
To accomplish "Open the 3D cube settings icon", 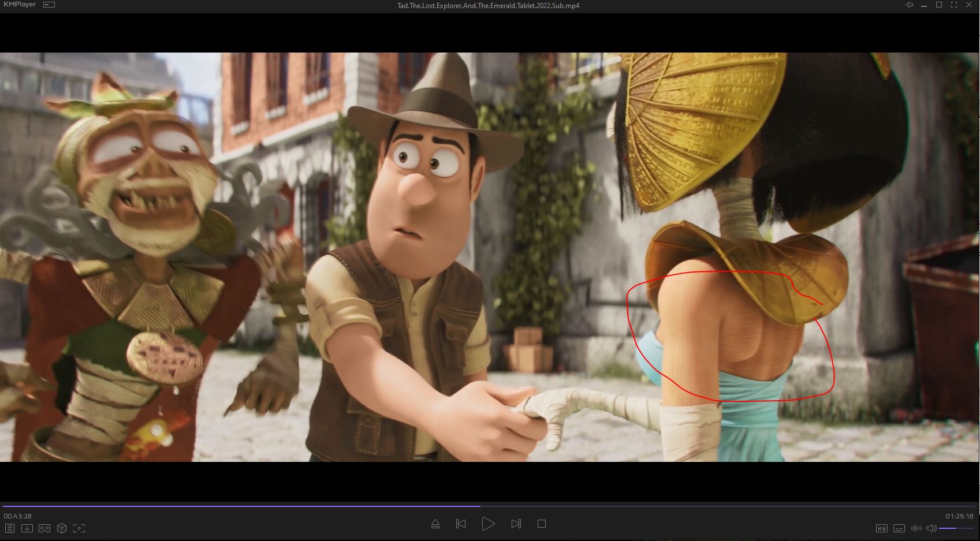I will click(62, 528).
